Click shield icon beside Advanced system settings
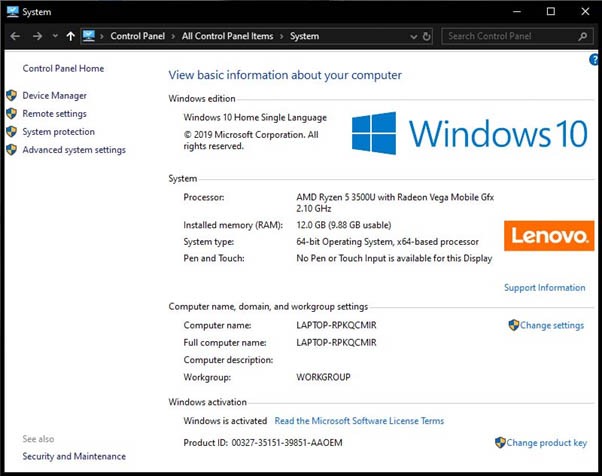This screenshot has height=476, width=602. pyautogui.click(x=12, y=150)
